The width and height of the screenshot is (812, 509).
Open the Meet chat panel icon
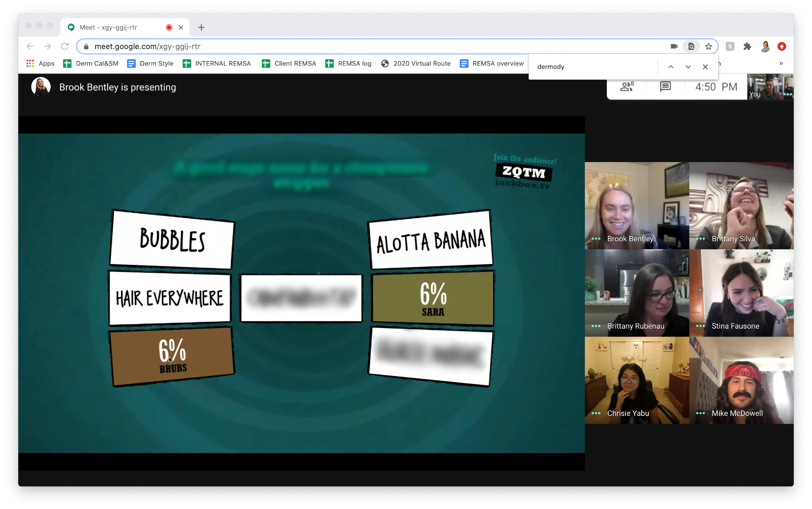tap(665, 87)
